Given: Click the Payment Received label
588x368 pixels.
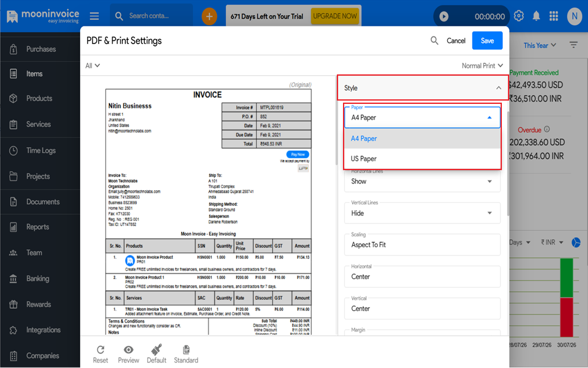Looking at the screenshot, I should (x=534, y=72).
